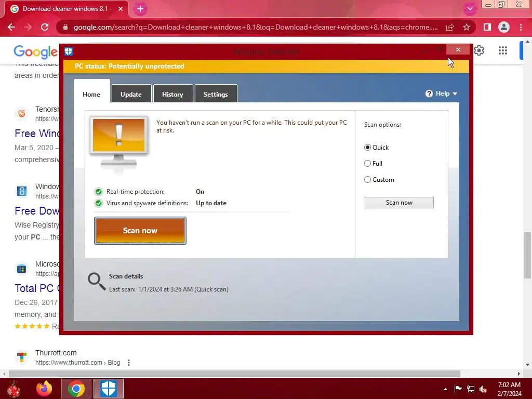This screenshot has width=532, height=399.
Task: Click the vertical page scrollbar thumb
Action: click(527, 255)
